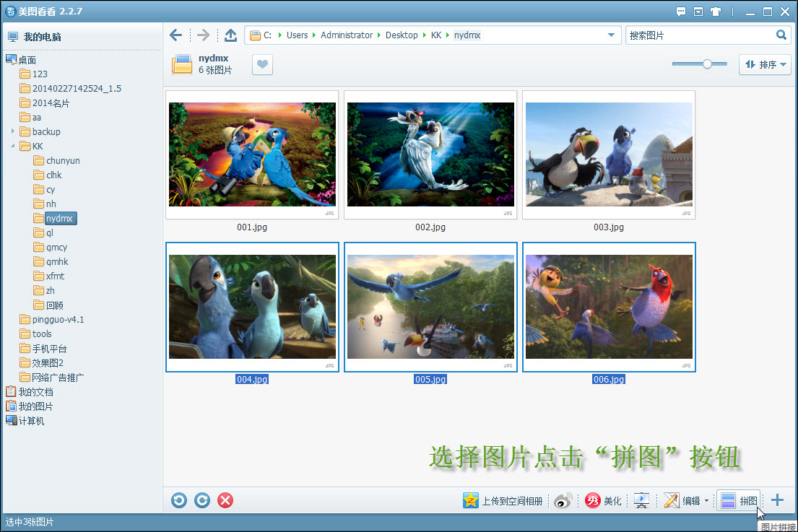
Task: Rotate selected images counter-clockwise
Action: coord(179,500)
